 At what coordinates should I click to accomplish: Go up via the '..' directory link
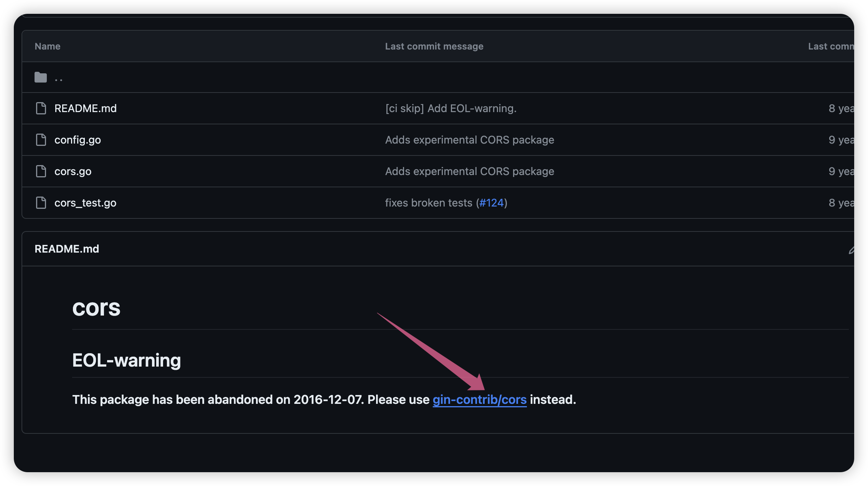coord(59,78)
